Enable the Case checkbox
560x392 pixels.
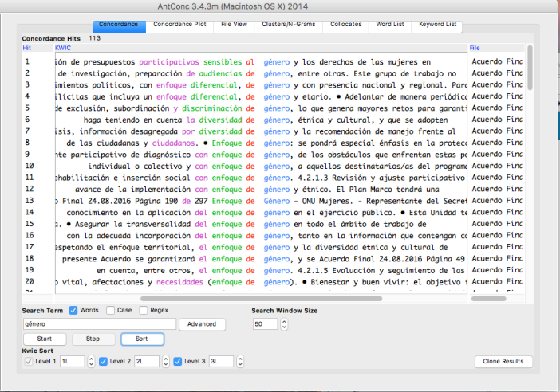[109, 310]
